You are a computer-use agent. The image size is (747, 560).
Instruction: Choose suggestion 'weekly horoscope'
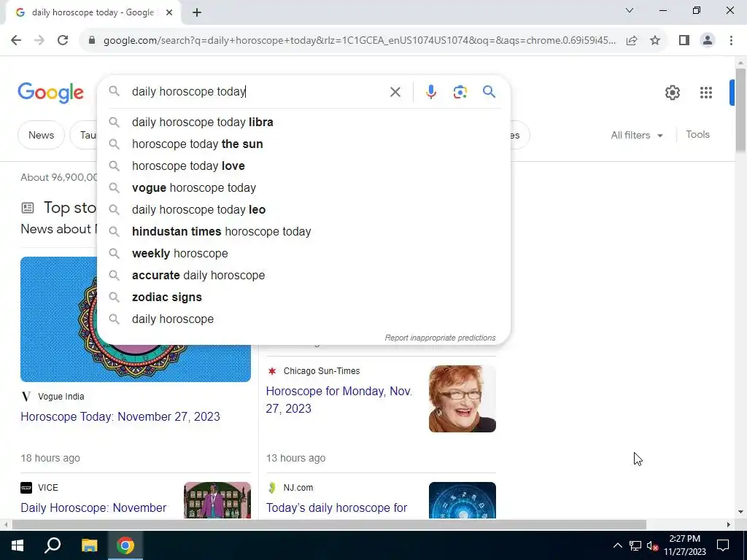coord(303,254)
